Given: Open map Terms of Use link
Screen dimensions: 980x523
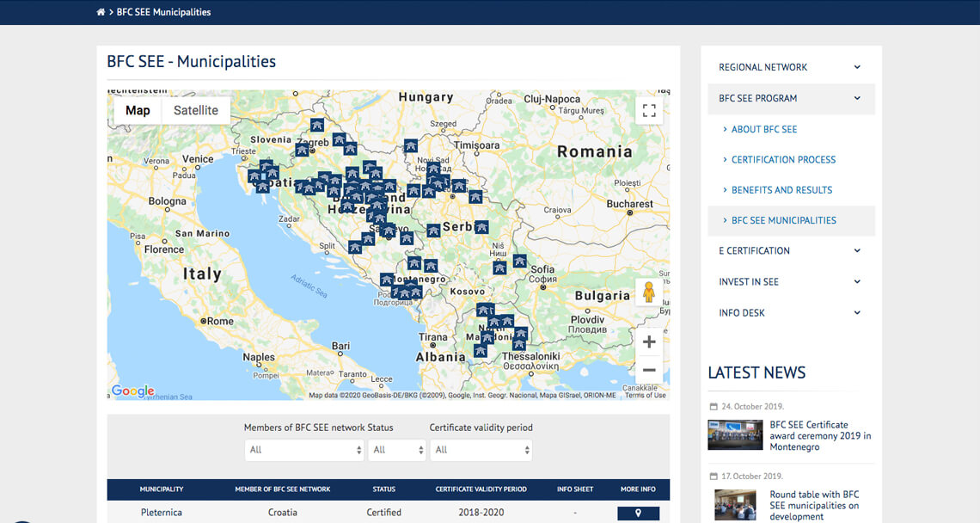Looking at the screenshot, I should point(645,396).
